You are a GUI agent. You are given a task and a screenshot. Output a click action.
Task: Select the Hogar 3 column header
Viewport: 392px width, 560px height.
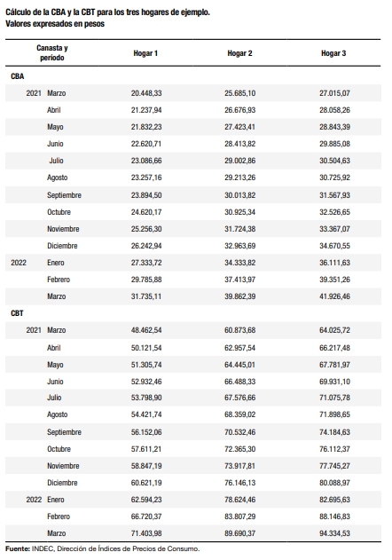point(333,53)
